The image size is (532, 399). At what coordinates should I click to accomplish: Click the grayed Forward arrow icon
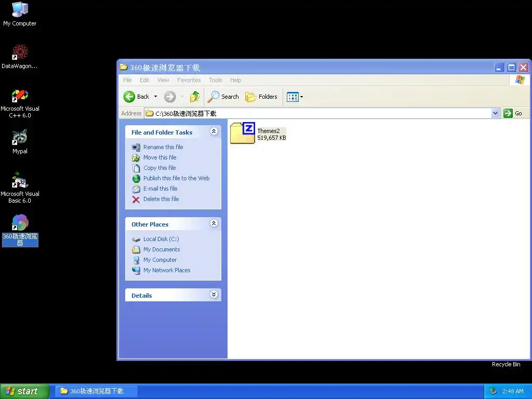[170, 97]
